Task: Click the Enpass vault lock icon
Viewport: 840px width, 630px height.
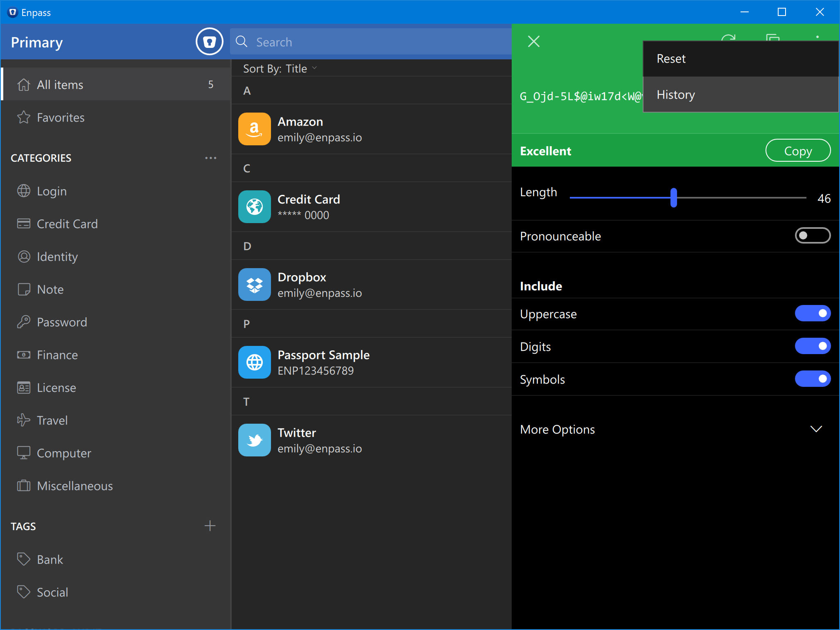Action: pyautogui.click(x=209, y=42)
